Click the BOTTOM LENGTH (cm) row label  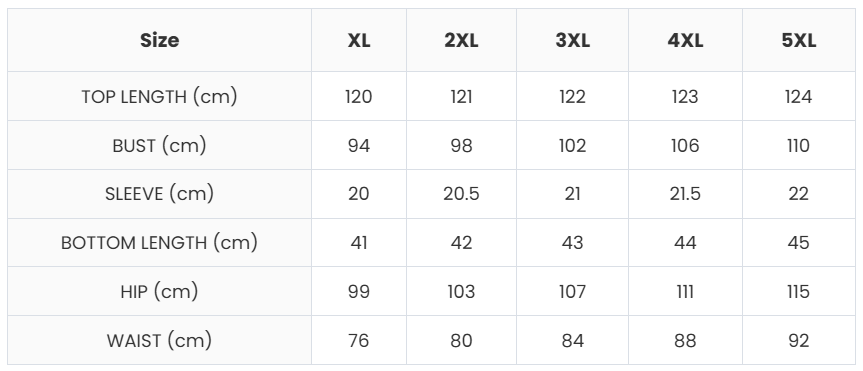click(x=160, y=243)
